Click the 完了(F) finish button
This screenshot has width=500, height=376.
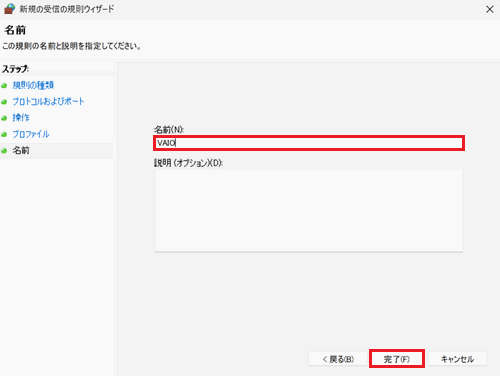(x=397, y=359)
